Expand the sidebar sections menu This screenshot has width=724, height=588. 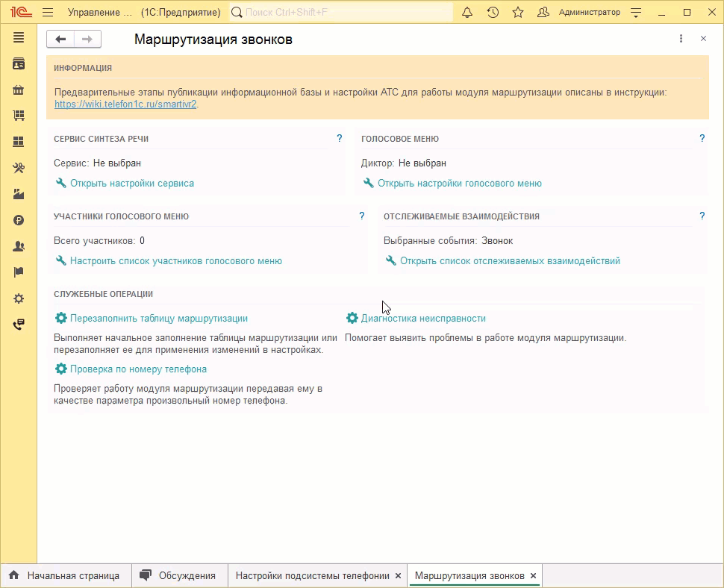(19, 38)
